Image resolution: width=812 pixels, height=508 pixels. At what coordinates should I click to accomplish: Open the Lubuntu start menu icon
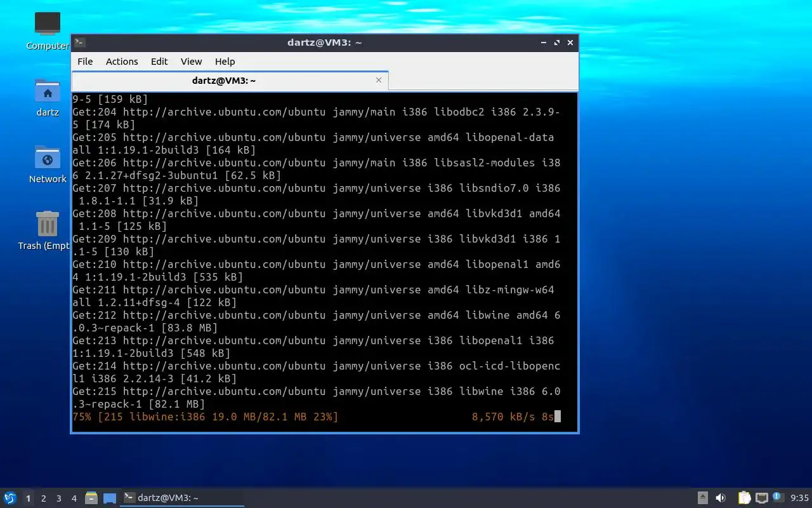click(x=10, y=498)
